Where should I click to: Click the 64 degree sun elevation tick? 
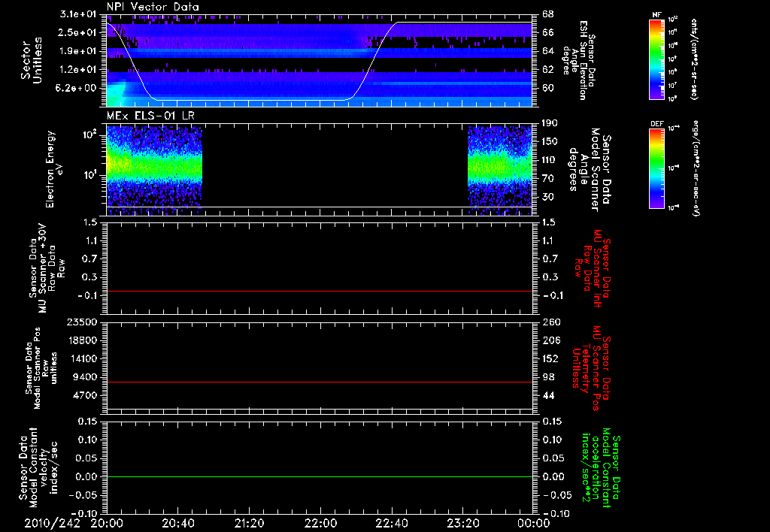[548, 51]
